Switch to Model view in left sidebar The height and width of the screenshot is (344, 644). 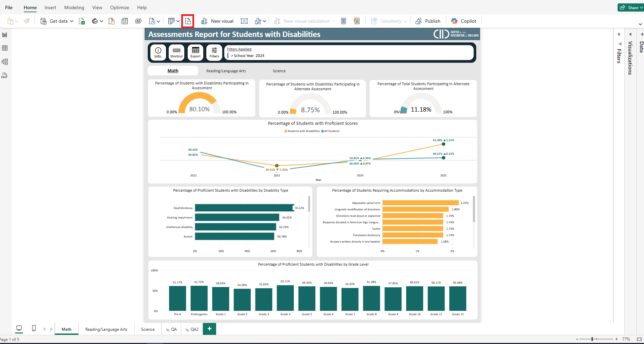[x=5, y=62]
